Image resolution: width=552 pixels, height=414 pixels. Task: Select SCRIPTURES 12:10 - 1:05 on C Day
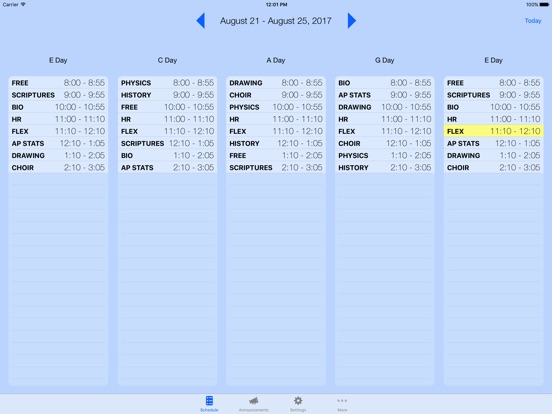168,143
